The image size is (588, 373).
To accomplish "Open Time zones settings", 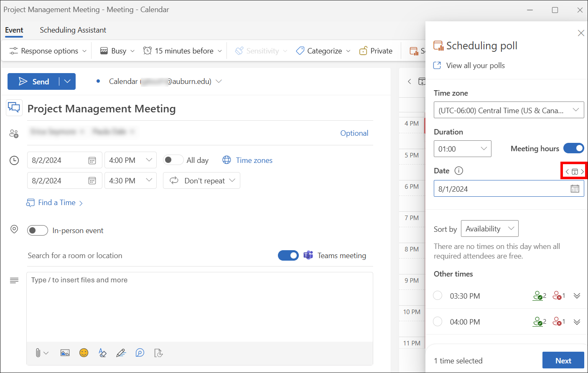I will 247,160.
